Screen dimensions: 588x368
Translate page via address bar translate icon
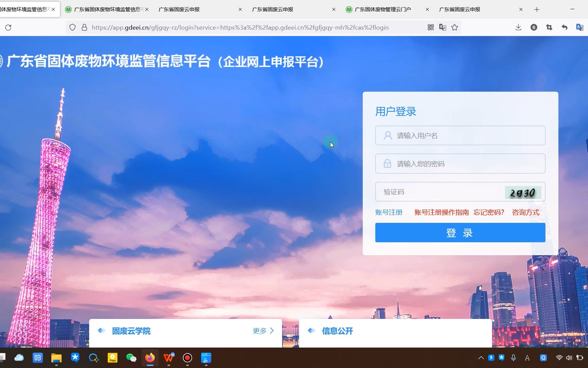[443, 28]
